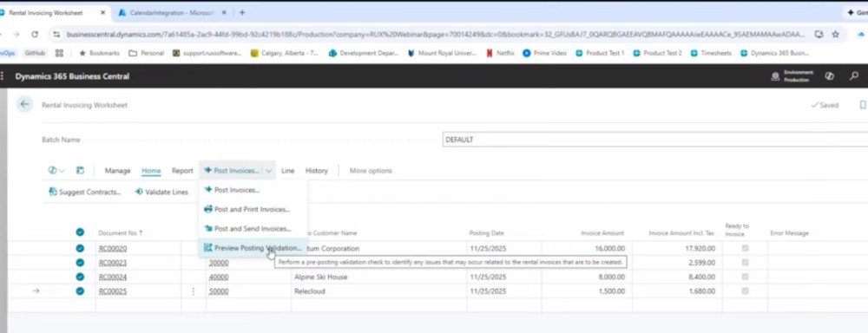The width and height of the screenshot is (868, 333).
Task: Open customer number link 50000
Action: tap(219, 291)
